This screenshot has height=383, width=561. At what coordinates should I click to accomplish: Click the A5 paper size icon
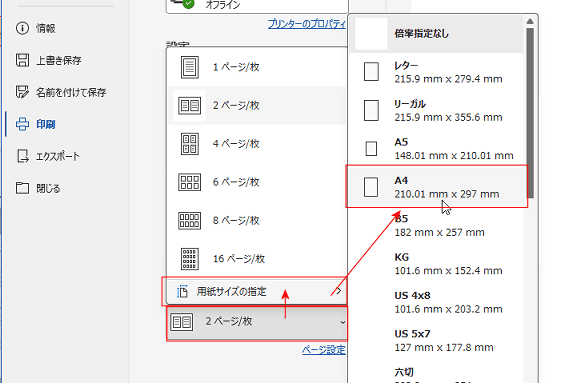[x=371, y=149]
